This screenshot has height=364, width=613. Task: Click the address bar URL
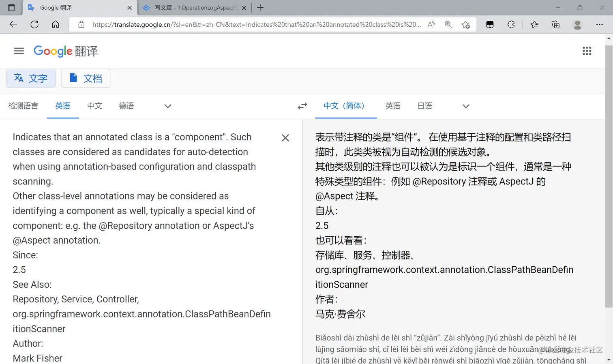256,24
